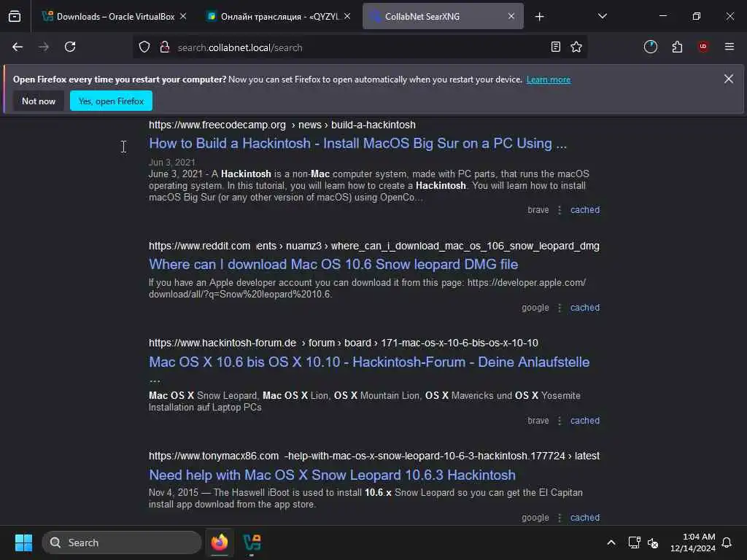Go back to previous page
This screenshot has height=560, width=747.
coord(18,47)
